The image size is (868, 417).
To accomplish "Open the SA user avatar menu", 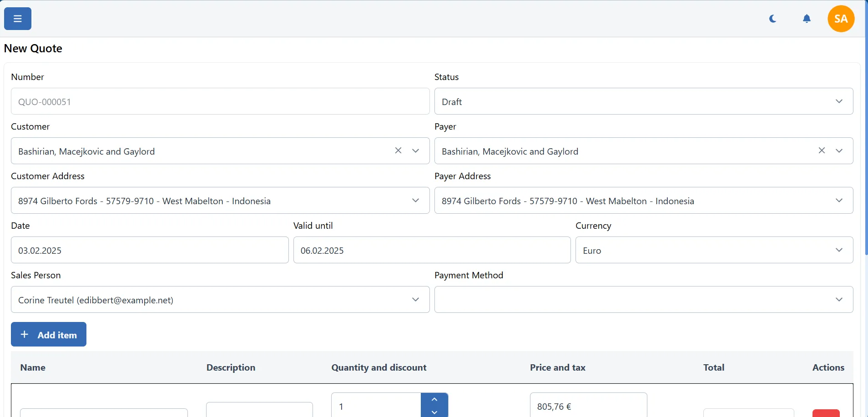I will [841, 19].
